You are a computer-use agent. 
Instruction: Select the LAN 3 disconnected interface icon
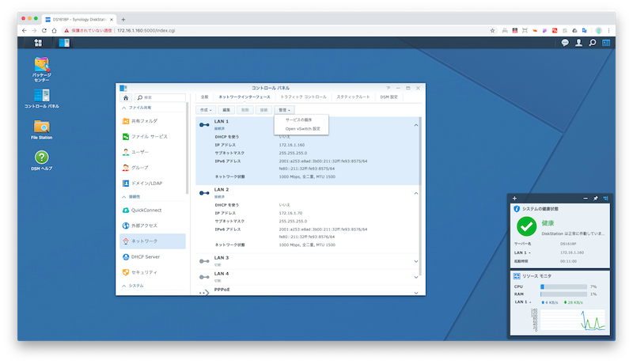204,261
